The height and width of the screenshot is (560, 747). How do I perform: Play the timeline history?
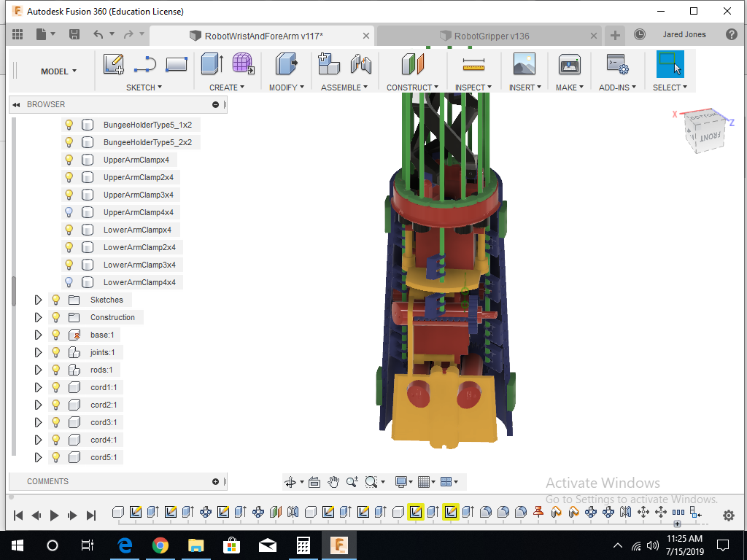54,516
